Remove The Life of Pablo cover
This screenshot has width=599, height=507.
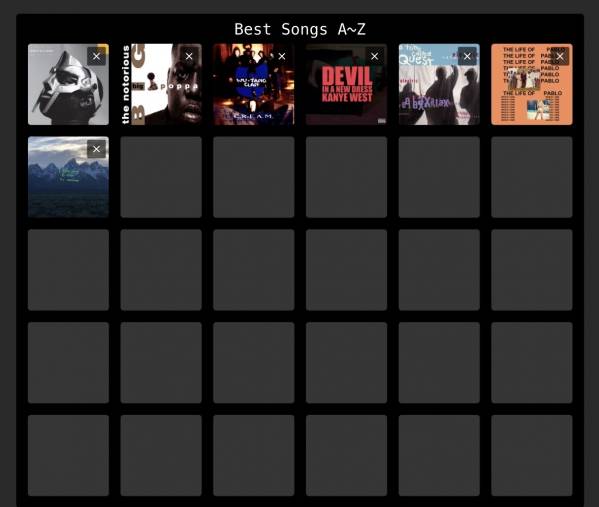(560, 57)
